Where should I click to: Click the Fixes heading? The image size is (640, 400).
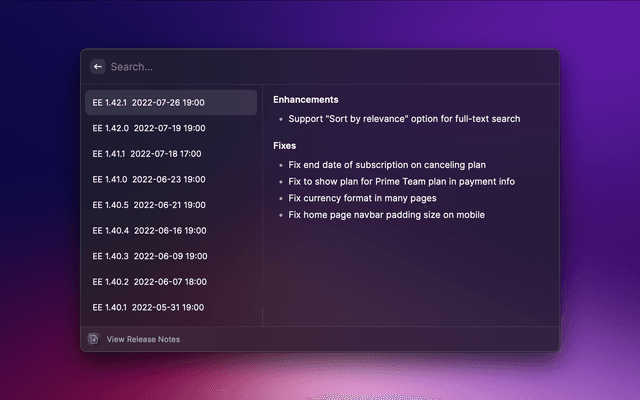[x=284, y=146]
